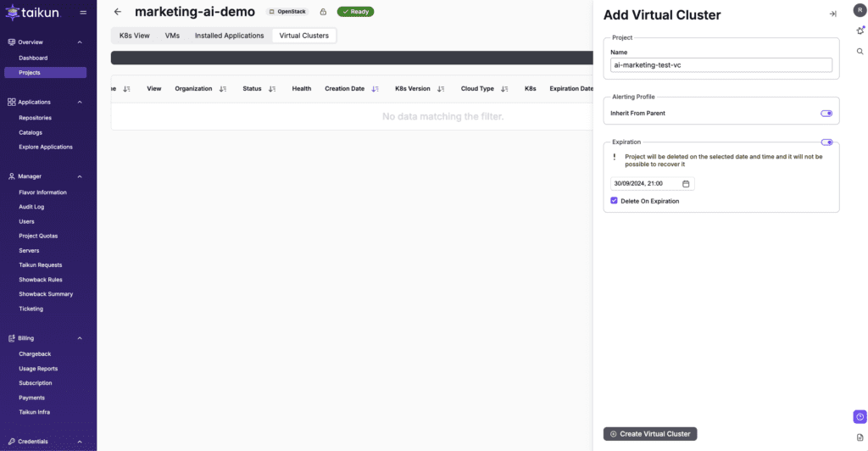Click the virtual cluster Name input field
Viewport: 868px width, 451px height.
click(721, 65)
